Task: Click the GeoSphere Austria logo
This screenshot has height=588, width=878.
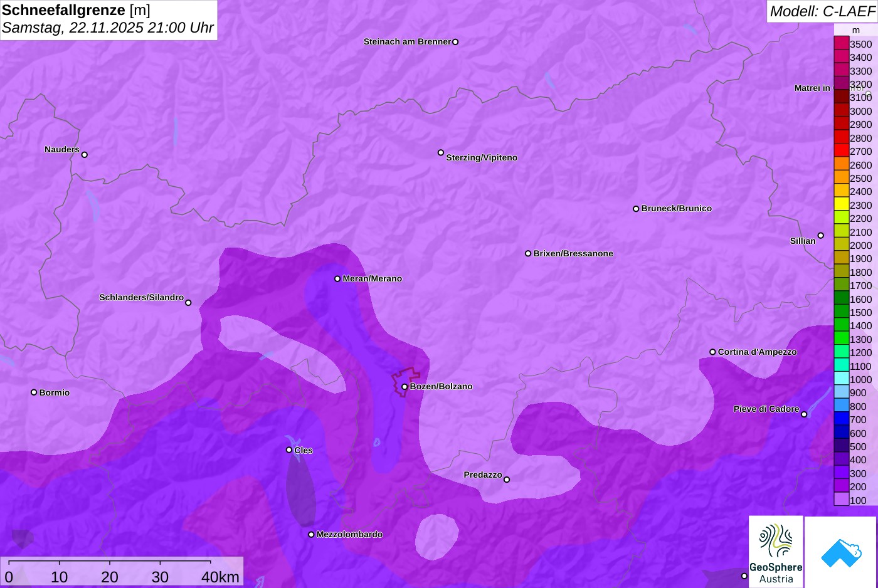Action: [x=776, y=552]
